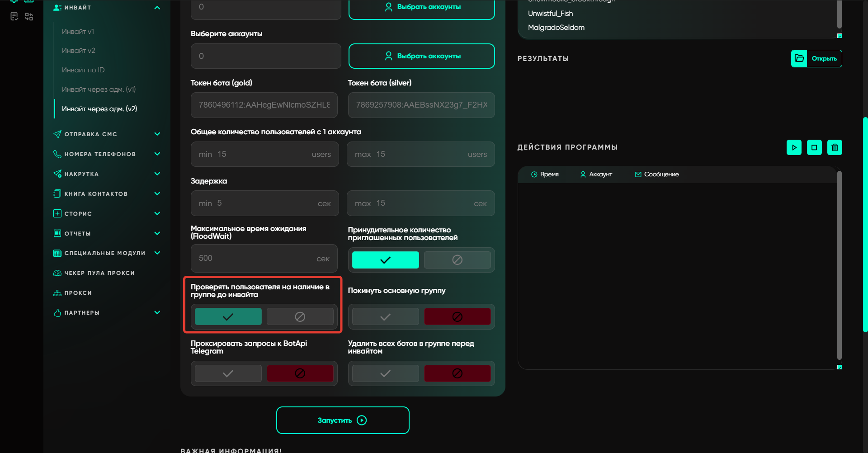Click the play icon in program actions
The image size is (868, 453).
pos(794,147)
